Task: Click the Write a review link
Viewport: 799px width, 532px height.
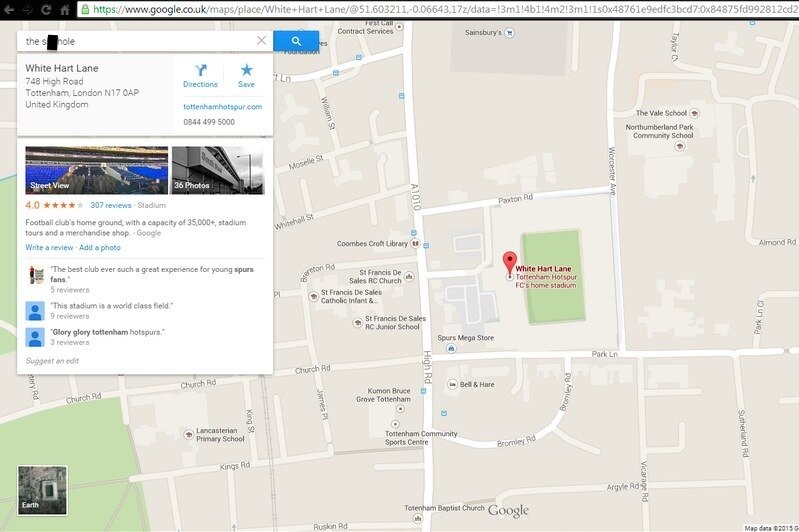Action: 49,248
